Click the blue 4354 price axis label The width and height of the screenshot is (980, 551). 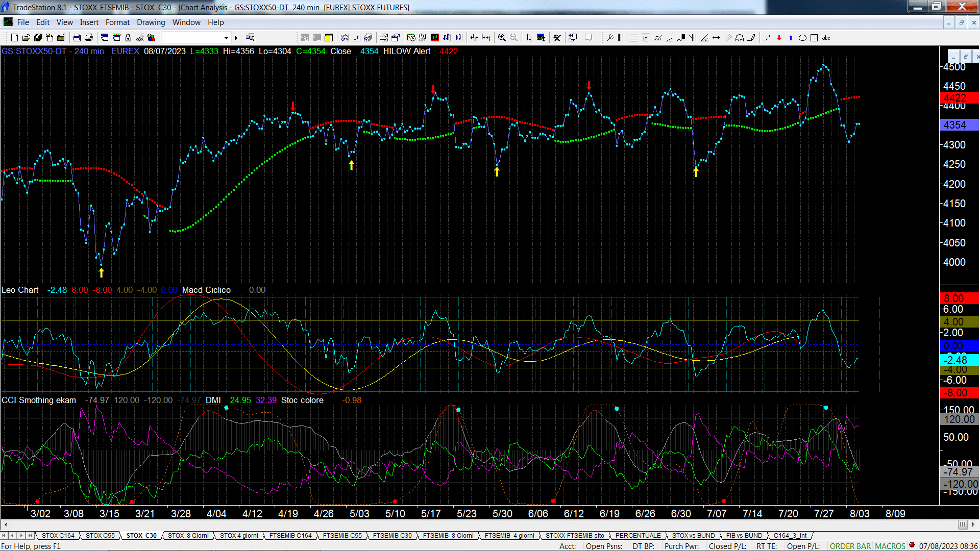pyautogui.click(x=959, y=125)
